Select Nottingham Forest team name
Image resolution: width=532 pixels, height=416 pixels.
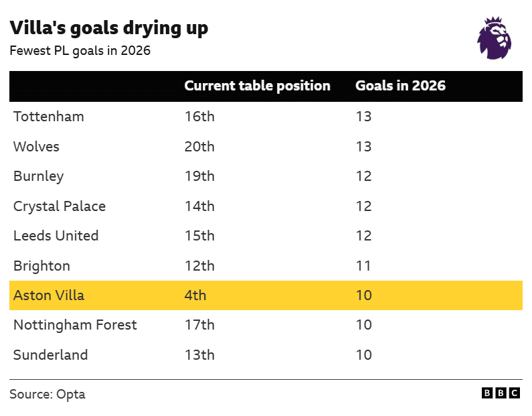(75, 325)
